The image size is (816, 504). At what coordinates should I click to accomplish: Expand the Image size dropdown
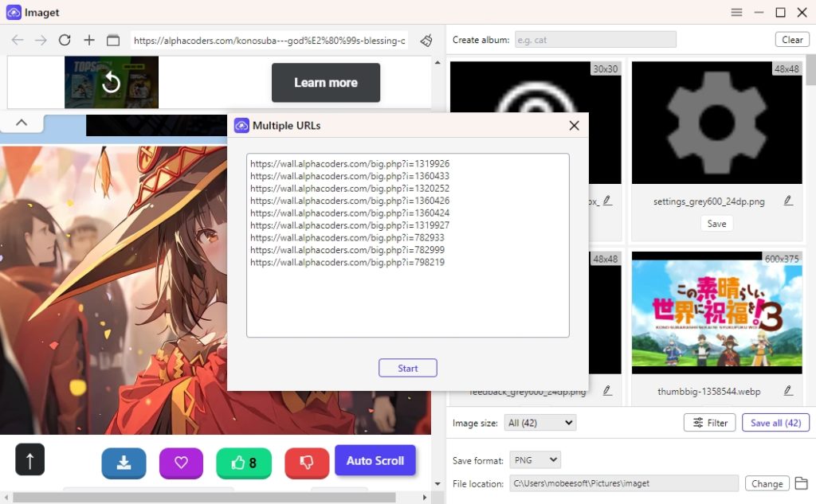[x=539, y=423]
